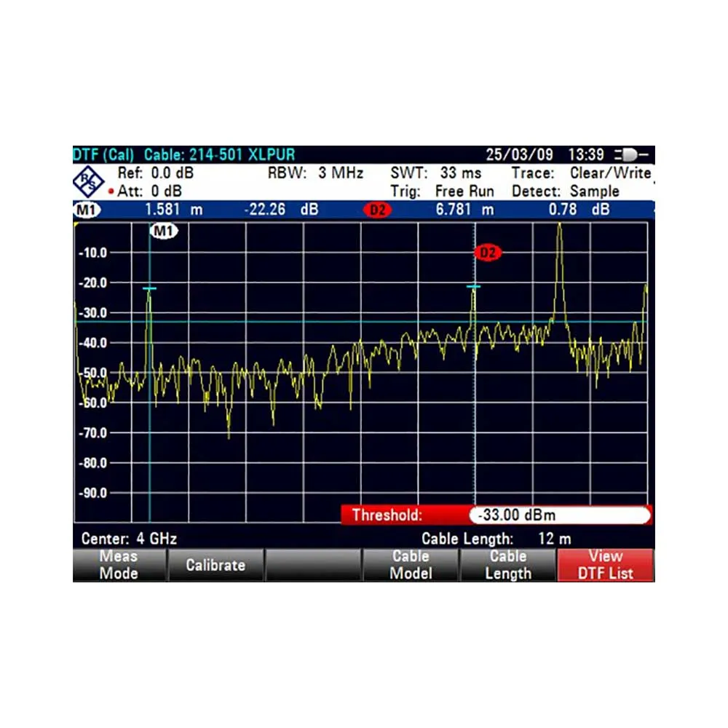The height and width of the screenshot is (728, 728).
Task: Click Cable Length 12 m readout
Action: 496,539
